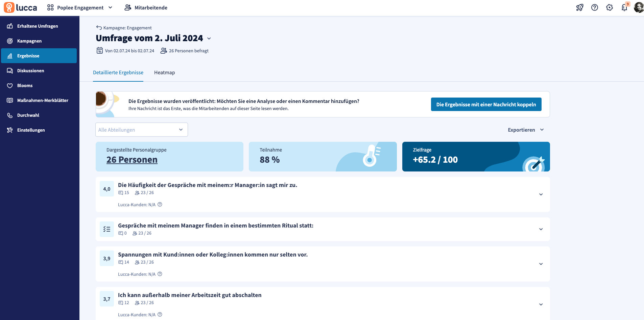Click the 3,7 score badge
Image resolution: width=644 pixels, height=320 pixels.
107,299
